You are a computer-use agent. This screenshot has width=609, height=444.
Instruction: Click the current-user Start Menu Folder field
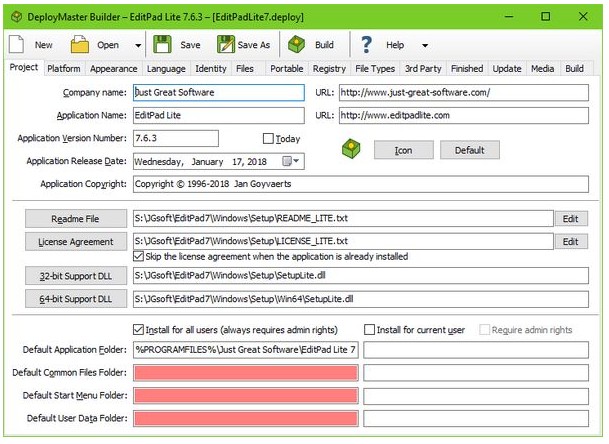(x=476, y=396)
